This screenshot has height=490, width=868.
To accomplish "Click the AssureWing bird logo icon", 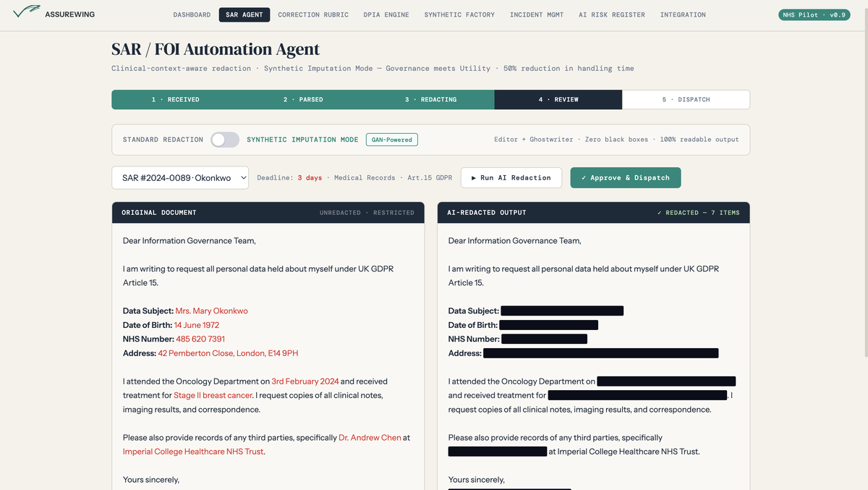I will coord(27,12).
